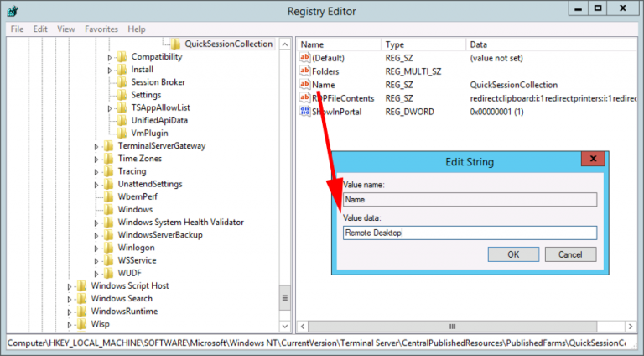Click the VmPlugin folder icon
644x356 pixels.
coord(122,133)
